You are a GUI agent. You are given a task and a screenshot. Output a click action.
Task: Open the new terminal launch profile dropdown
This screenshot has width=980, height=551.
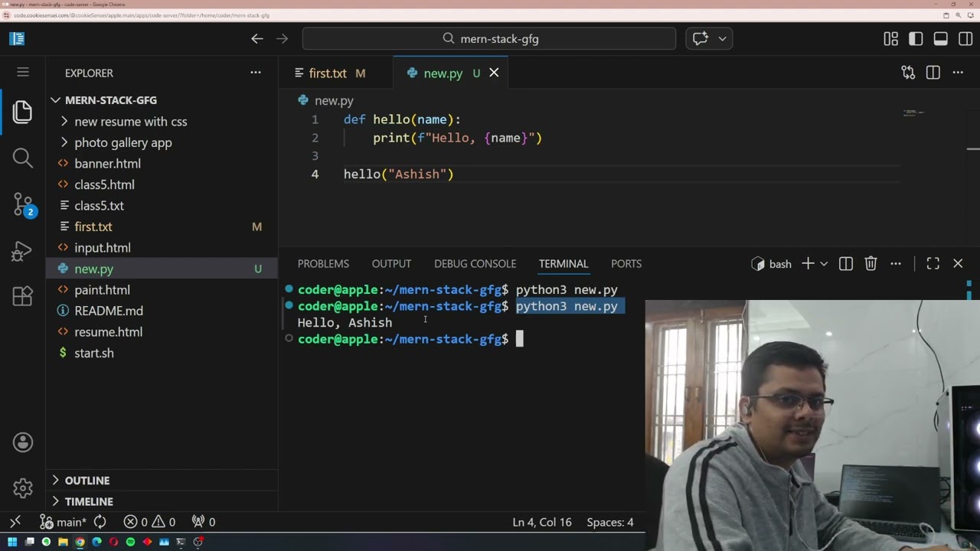click(x=824, y=263)
